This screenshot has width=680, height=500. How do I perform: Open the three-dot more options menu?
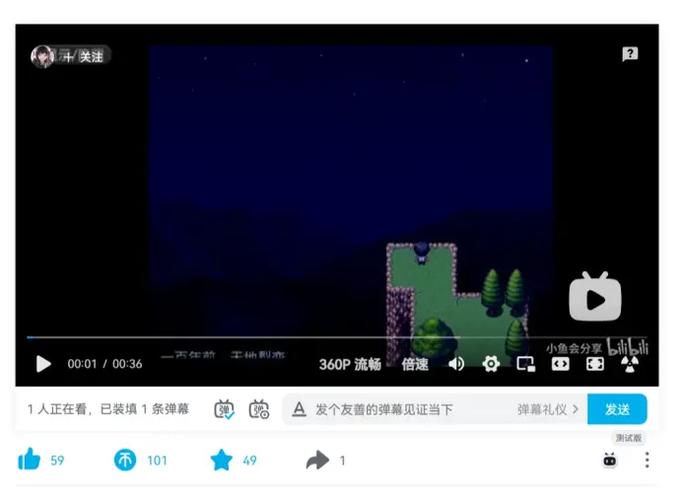(647, 460)
